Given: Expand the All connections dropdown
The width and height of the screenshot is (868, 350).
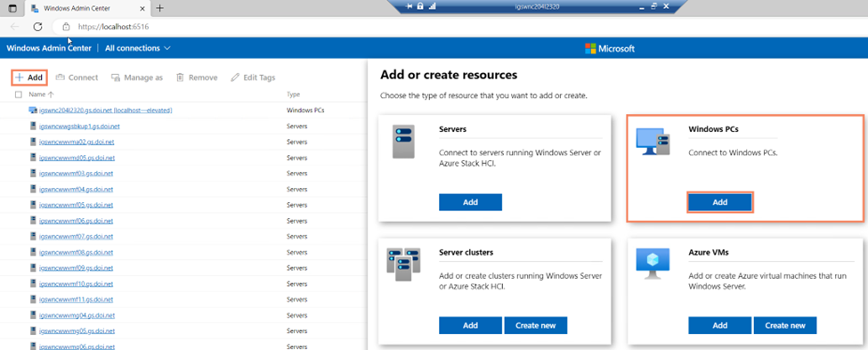Looking at the screenshot, I should pyautogui.click(x=138, y=48).
